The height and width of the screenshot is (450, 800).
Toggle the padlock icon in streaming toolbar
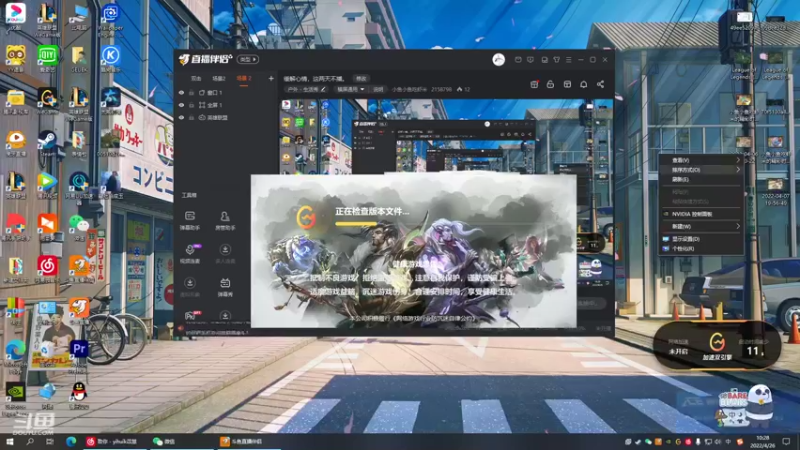[550, 84]
